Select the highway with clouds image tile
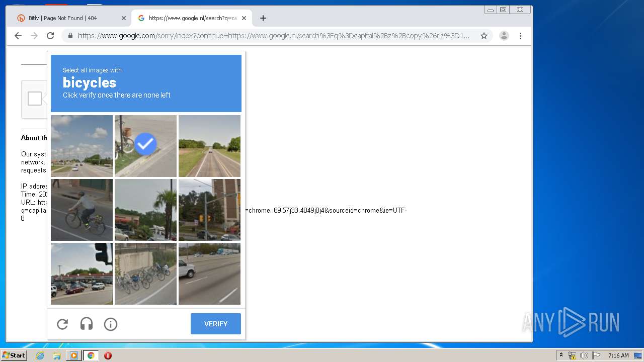Viewport: 644px width, 362px height. [x=82, y=146]
